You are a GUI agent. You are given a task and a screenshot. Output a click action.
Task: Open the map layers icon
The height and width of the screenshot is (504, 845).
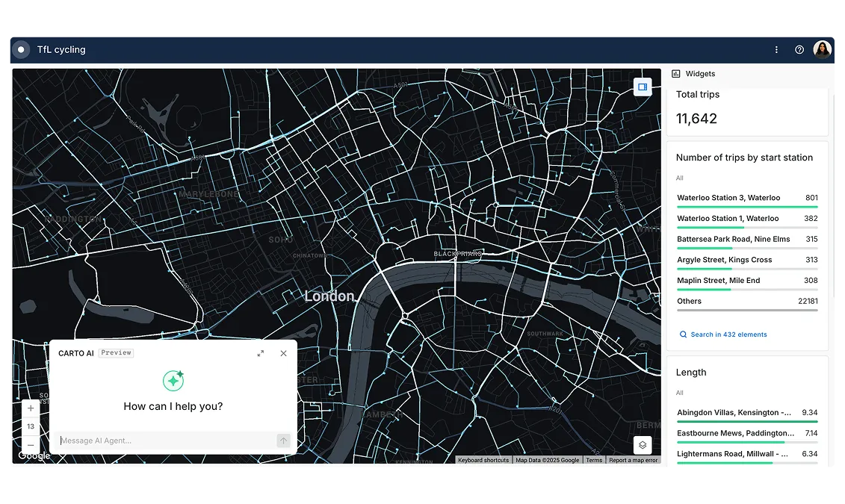(642, 444)
